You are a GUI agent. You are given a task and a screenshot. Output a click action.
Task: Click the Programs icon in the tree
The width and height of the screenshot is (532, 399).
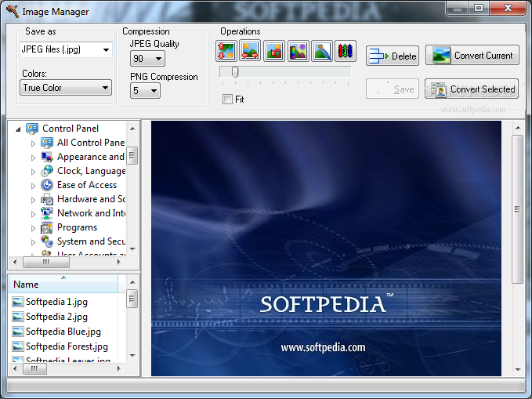tap(47, 227)
